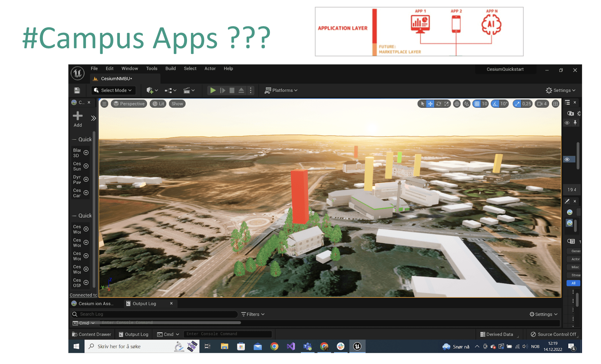Open the play options three-dot menu
The image size is (601, 364).
(251, 90)
